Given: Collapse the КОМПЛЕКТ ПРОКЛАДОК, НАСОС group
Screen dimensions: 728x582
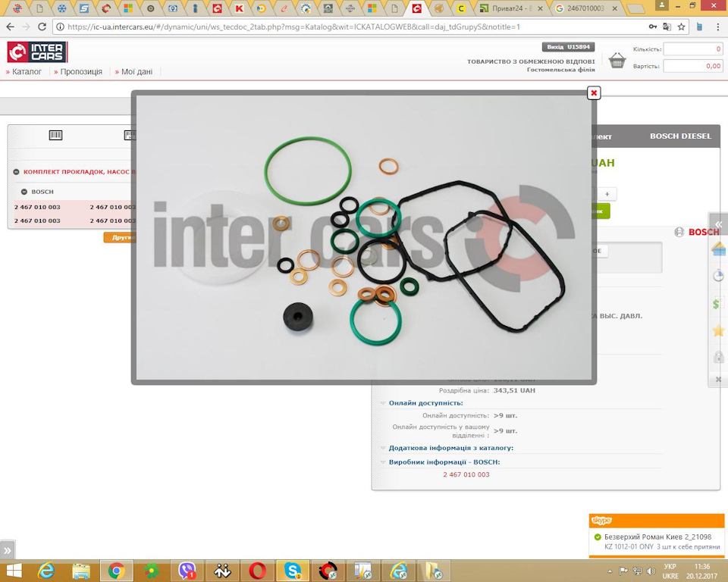Looking at the screenshot, I should 16,172.
